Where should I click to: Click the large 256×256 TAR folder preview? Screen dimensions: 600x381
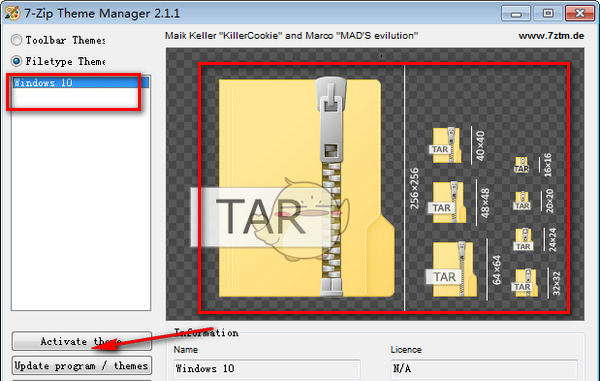[293, 187]
